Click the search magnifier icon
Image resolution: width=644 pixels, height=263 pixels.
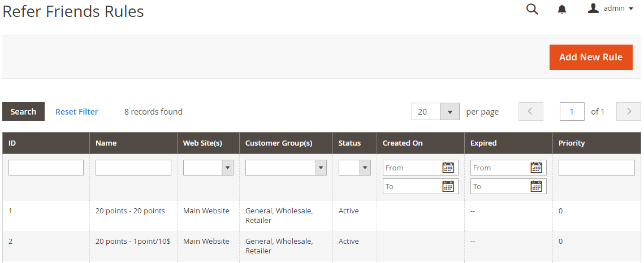point(532,9)
